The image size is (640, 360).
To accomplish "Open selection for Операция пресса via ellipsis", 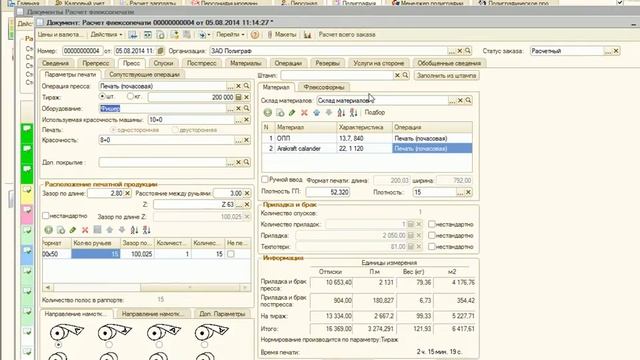I will [230, 86].
